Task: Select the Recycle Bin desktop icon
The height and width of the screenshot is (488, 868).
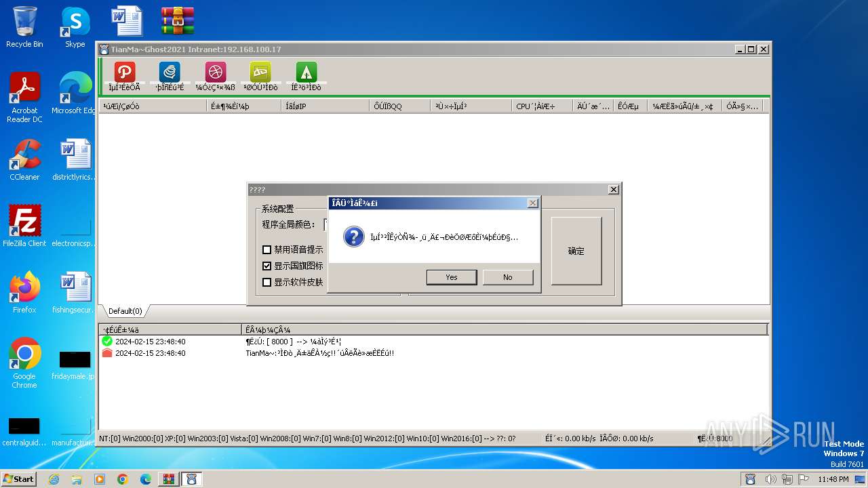Action: coord(24,27)
